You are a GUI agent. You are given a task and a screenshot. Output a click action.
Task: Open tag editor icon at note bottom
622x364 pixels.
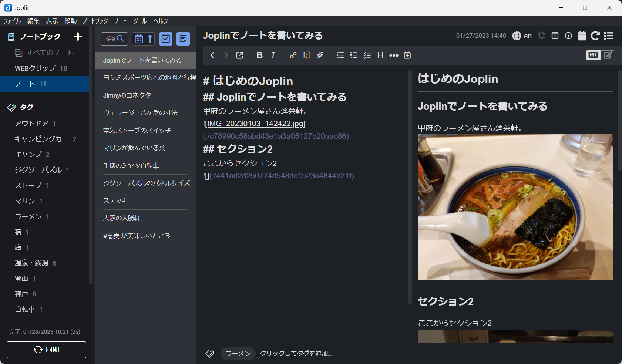[x=210, y=354]
